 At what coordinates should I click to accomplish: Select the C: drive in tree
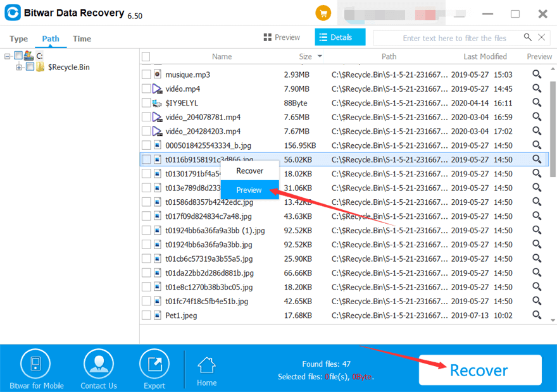click(39, 56)
